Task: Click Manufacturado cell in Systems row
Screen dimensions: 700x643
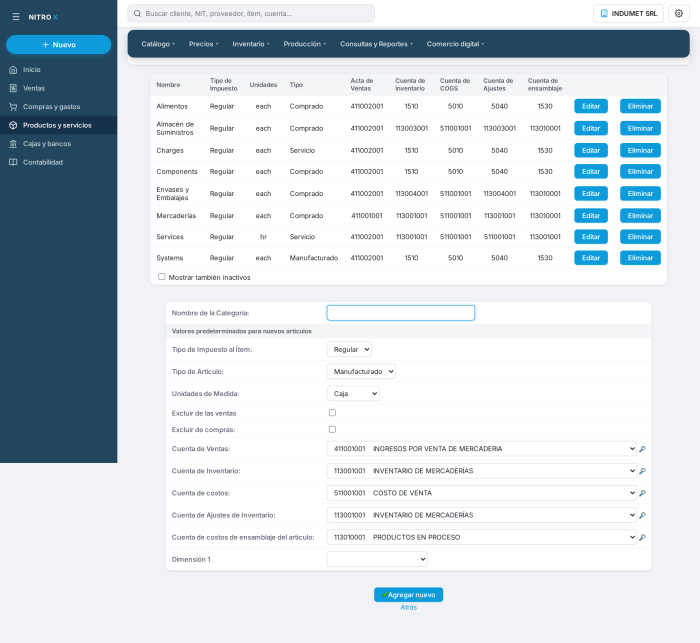Action: click(x=313, y=258)
